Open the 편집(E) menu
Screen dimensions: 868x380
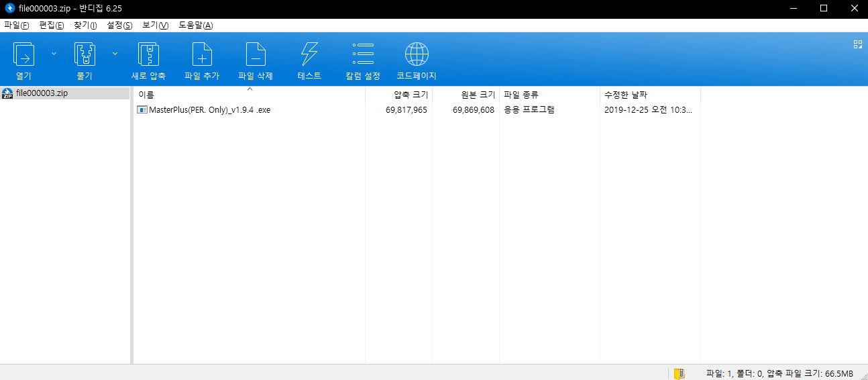point(52,26)
